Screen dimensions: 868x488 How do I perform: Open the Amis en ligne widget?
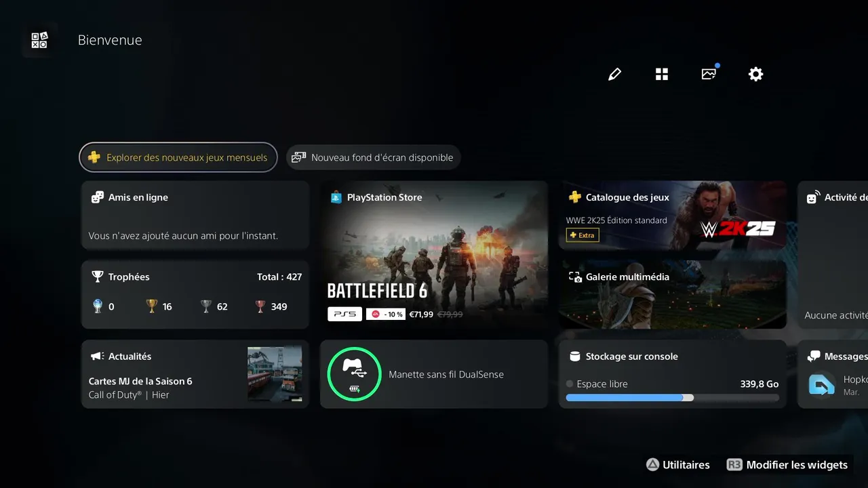(x=195, y=215)
